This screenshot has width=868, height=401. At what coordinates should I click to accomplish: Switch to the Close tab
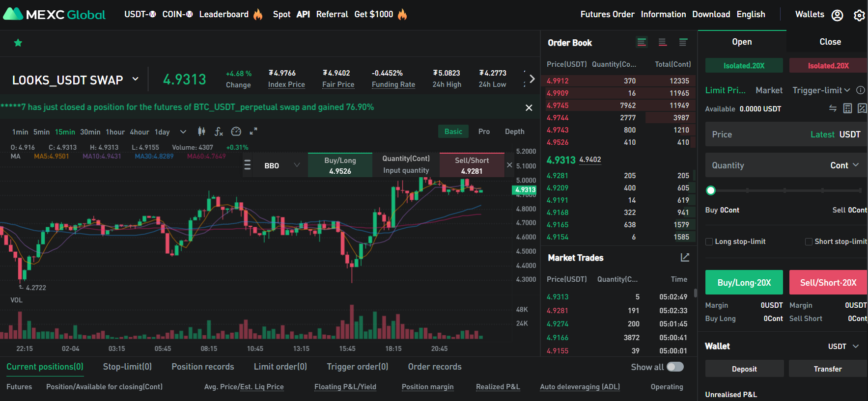[x=830, y=42]
